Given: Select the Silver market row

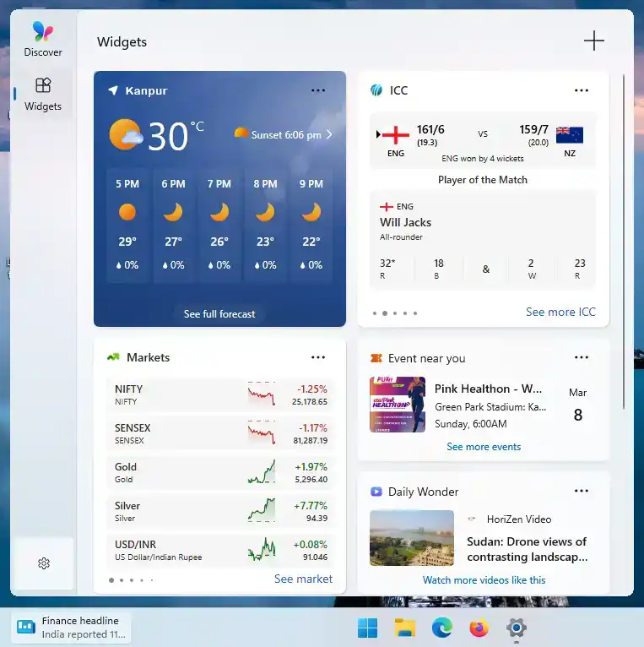Looking at the screenshot, I should tap(220, 511).
